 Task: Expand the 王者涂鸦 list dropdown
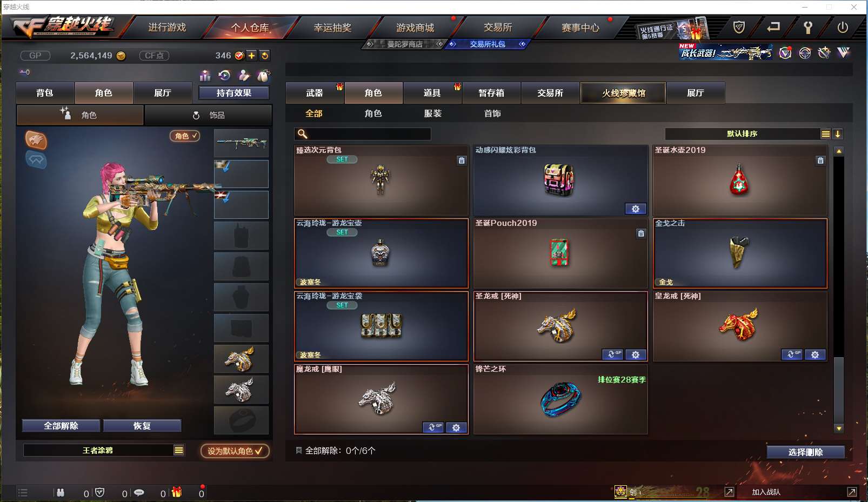click(179, 450)
